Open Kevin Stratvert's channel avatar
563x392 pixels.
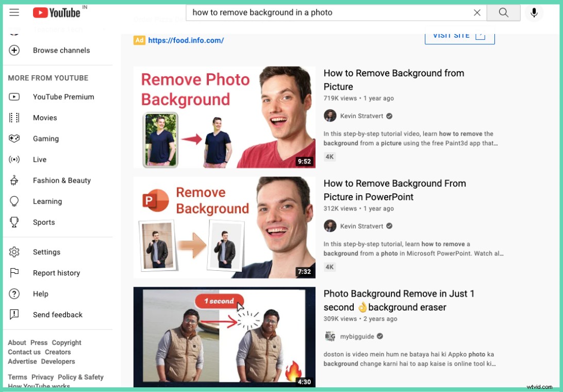click(330, 116)
